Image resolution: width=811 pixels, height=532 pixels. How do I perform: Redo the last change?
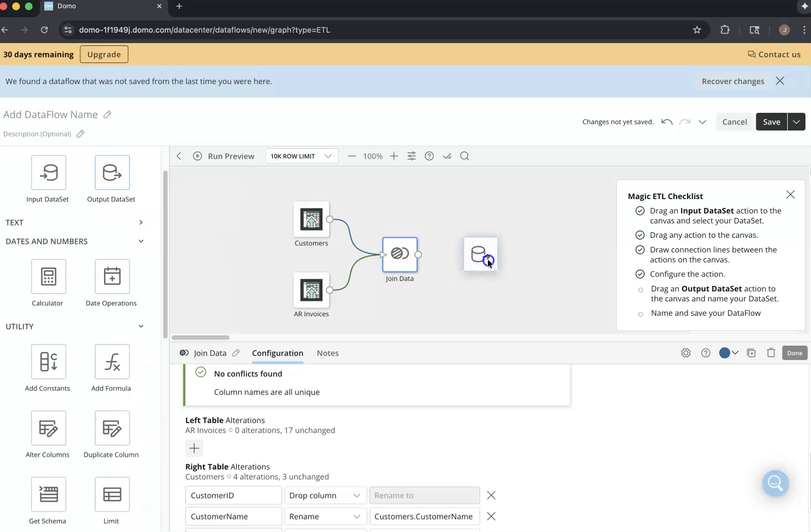click(x=685, y=122)
